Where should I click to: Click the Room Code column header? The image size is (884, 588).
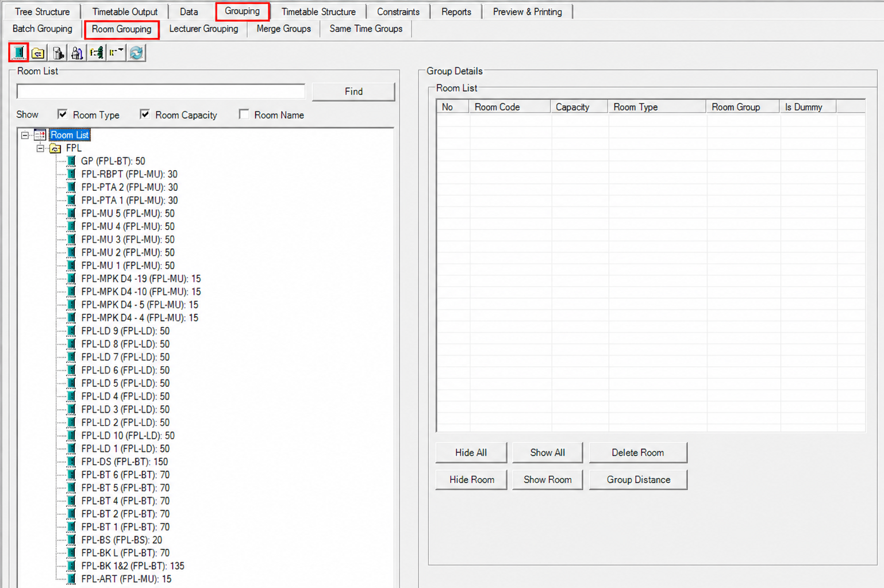[510, 107]
